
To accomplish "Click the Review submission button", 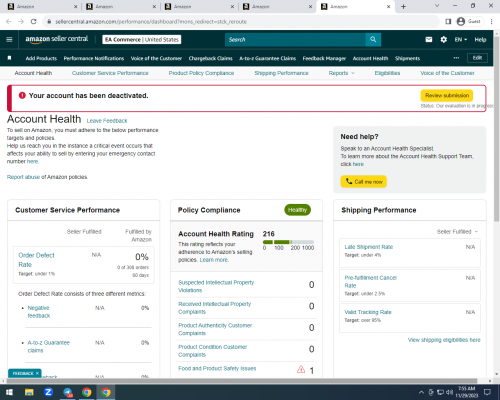I will [x=447, y=95].
